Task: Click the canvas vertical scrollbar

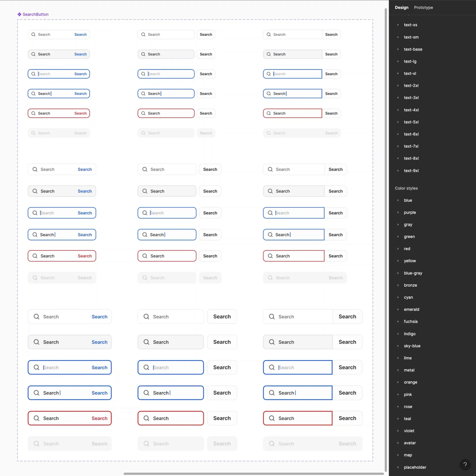Action: pos(386,240)
